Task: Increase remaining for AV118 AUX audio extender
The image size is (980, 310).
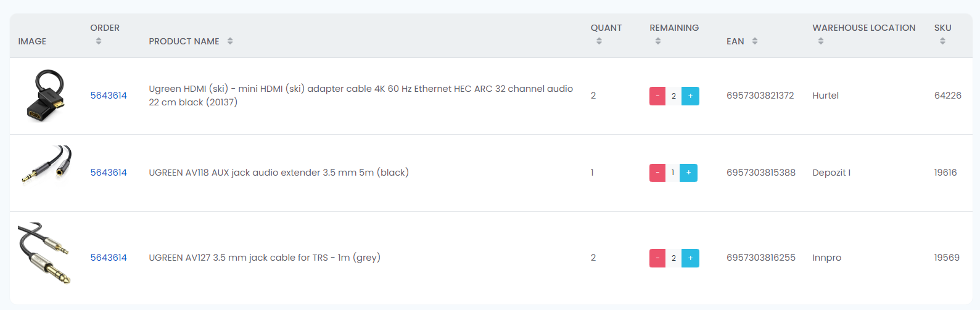Action: (688, 173)
